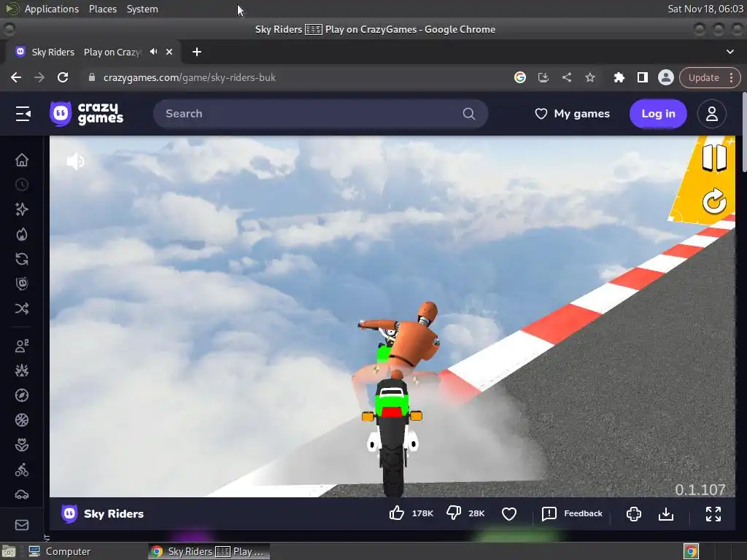Install the page as app icon

[x=543, y=77]
